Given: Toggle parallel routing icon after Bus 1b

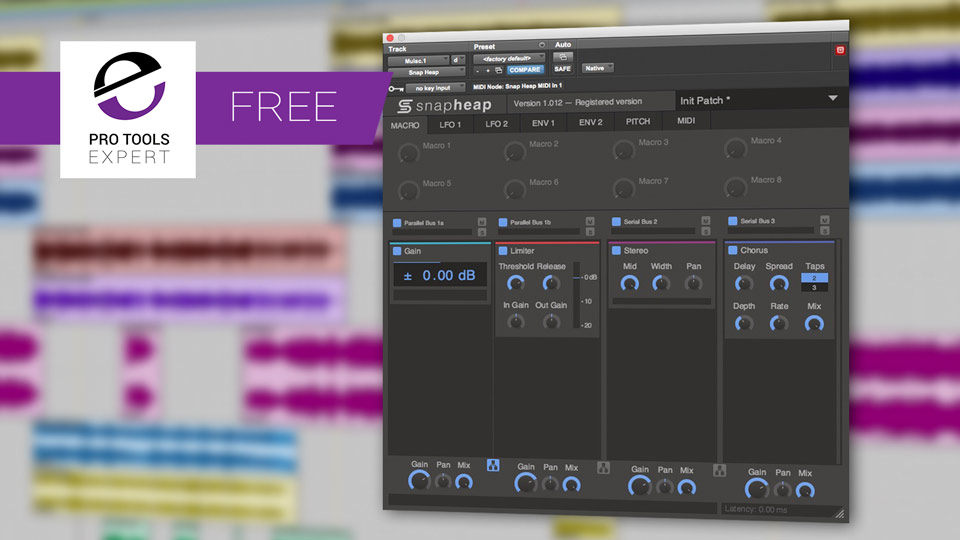Looking at the screenshot, I should [x=603, y=468].
